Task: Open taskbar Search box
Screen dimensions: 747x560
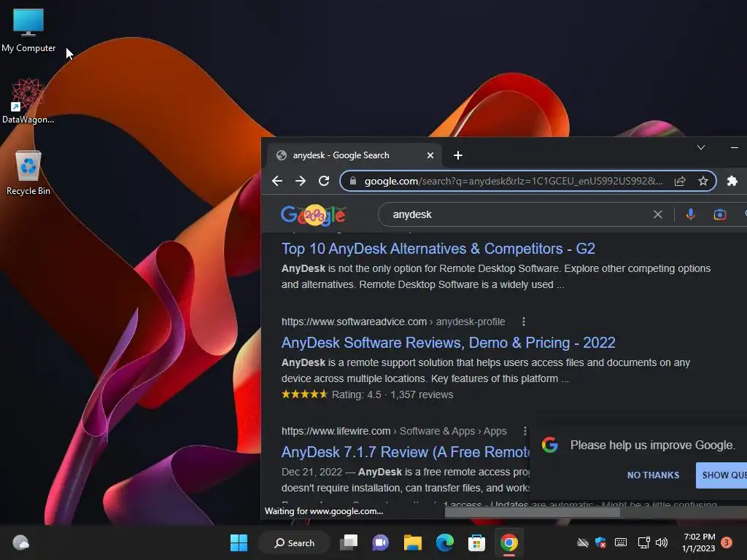Action: pos(295,542)
